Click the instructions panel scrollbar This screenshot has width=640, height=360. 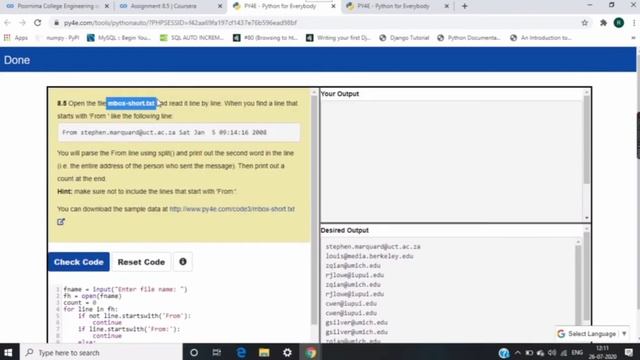coord(314,208)
